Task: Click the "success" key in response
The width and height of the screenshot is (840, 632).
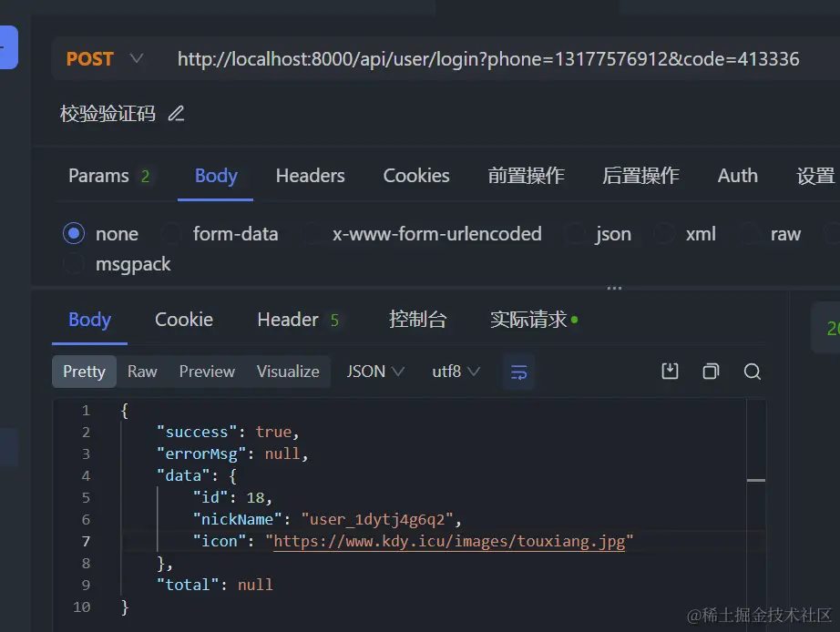Action: (197, 432)
